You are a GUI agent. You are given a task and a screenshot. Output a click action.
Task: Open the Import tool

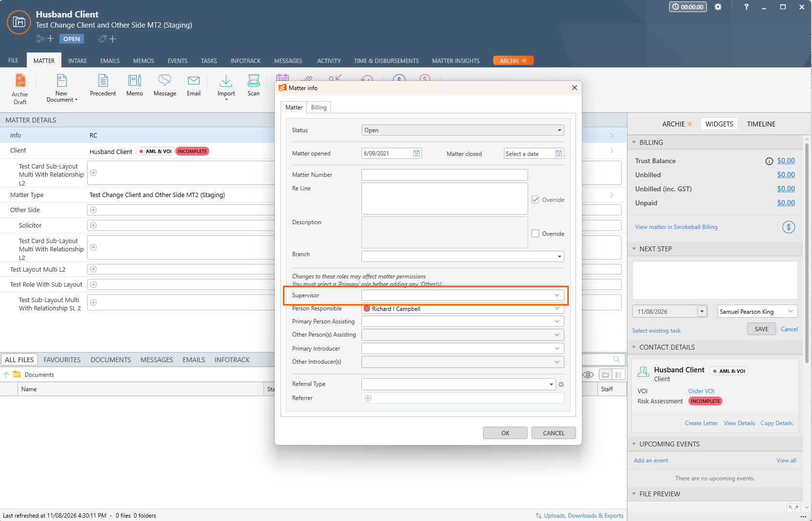click(x=226, y=87)
